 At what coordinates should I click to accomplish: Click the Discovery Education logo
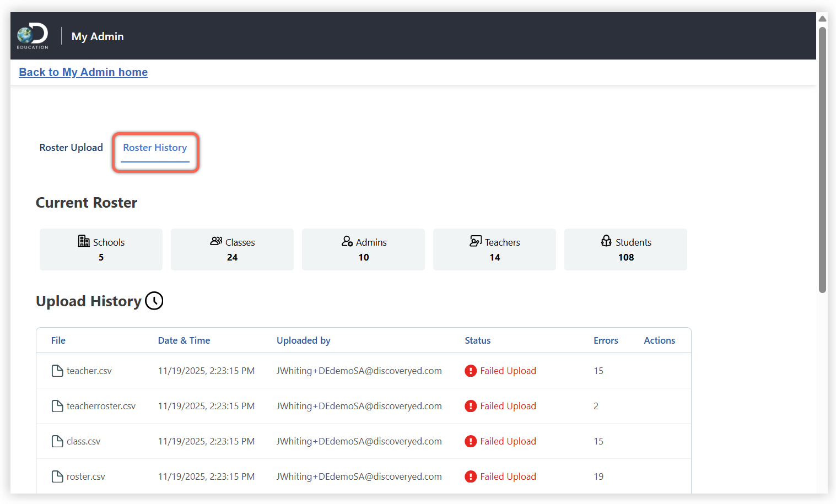33,36
